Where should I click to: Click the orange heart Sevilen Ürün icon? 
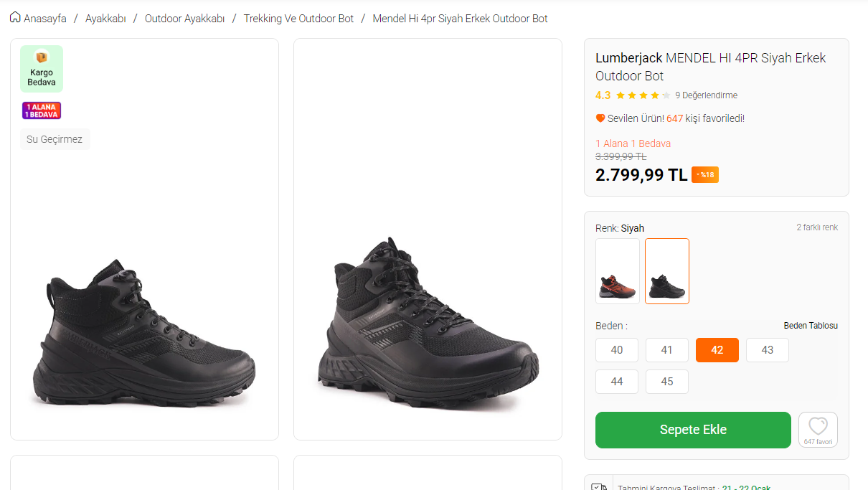(600, 118)
